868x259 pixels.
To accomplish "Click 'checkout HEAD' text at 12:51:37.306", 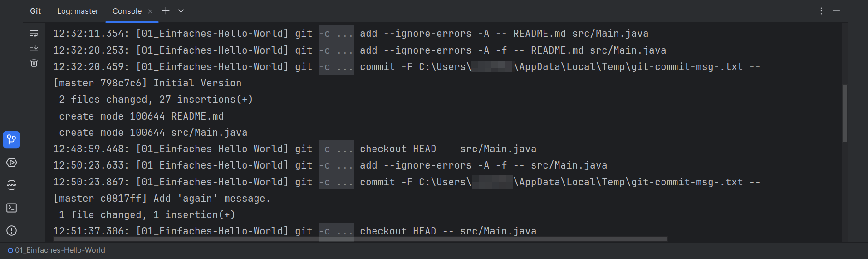I will pyautogui.click(x=398, y=231).
